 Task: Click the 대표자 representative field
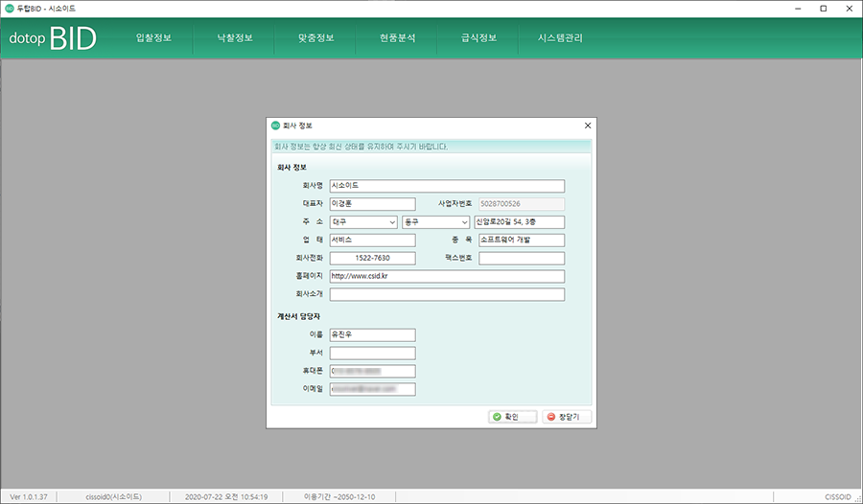[371, 204]
